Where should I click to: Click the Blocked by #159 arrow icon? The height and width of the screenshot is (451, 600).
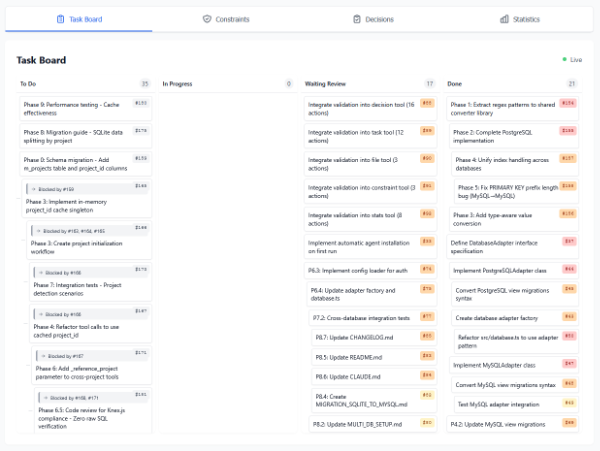pos(32,188)
